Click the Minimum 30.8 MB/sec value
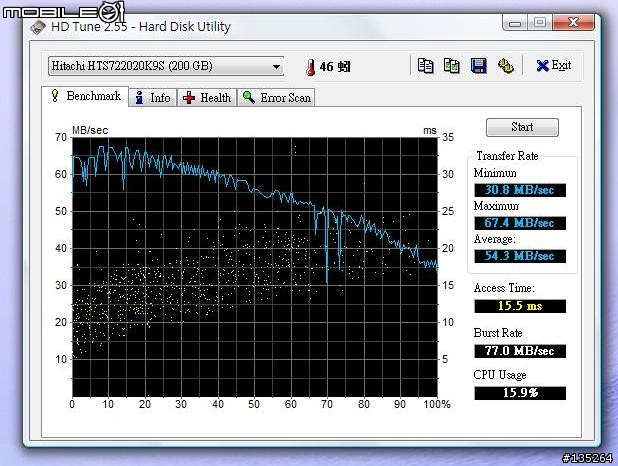Viewport: 618px width, 466px height. click(x=520, y=190)
